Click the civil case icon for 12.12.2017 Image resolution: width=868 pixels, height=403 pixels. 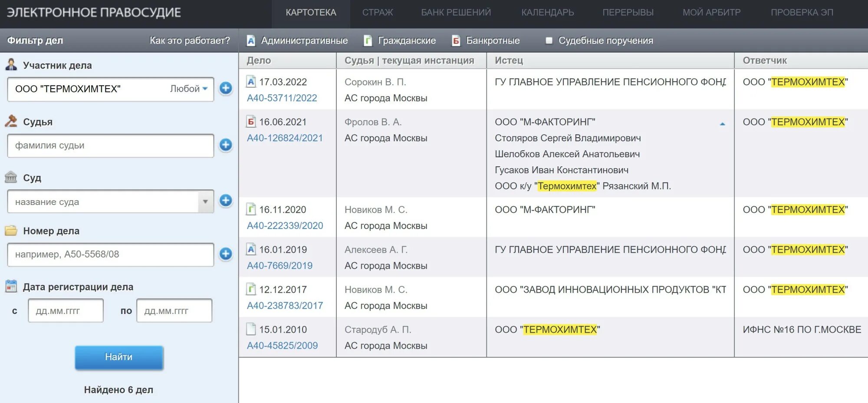click(x=251, y=289)
